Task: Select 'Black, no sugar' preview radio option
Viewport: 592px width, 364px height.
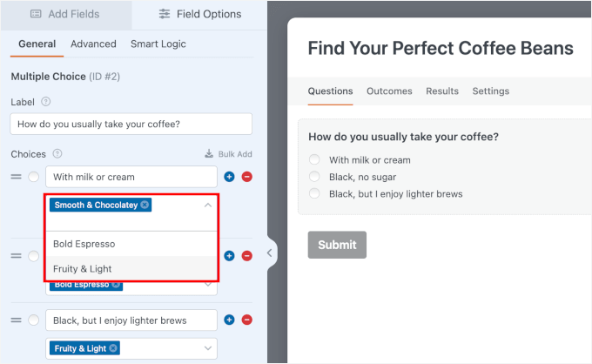Action: (x=315, y=177)
